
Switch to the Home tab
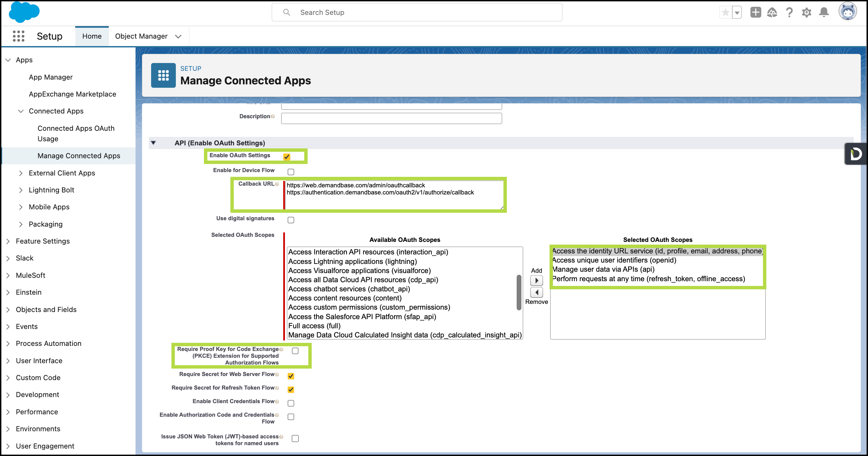(92, 36)
